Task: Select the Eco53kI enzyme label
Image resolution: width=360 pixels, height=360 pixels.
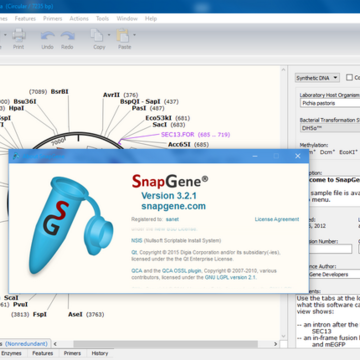Action: pyautogui.click(x=159, y=118)
